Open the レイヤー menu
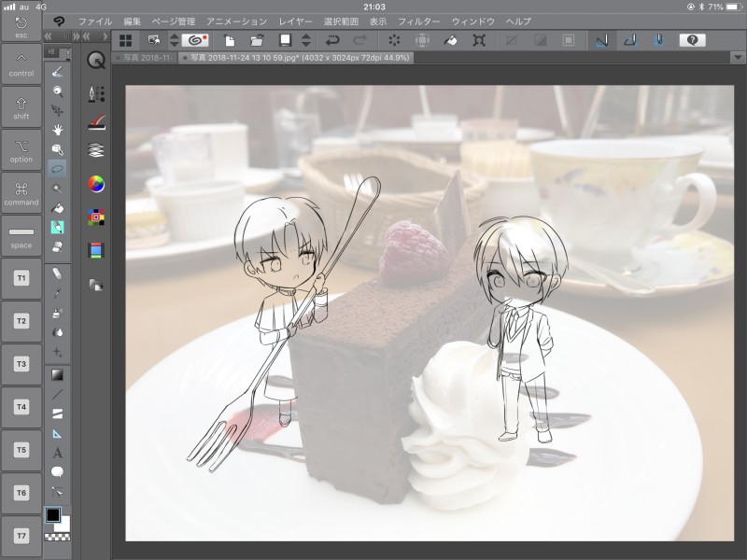The image size is (747, 560). pos(295,21)
